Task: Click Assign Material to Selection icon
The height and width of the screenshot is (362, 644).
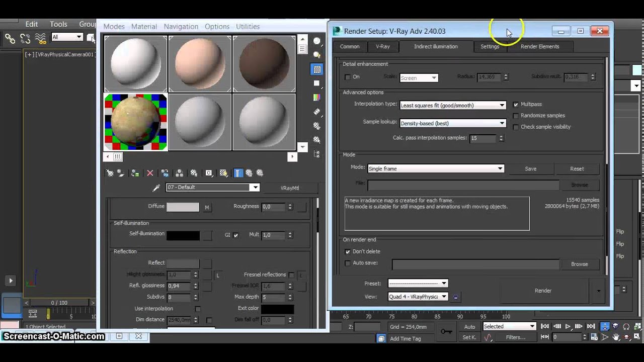Action: tap(135, 173)
